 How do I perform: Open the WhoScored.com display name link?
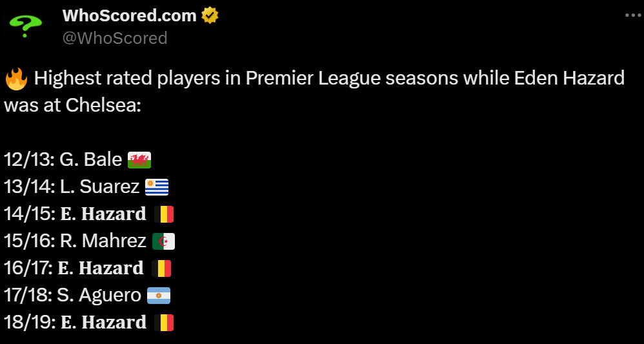[129, 15]
